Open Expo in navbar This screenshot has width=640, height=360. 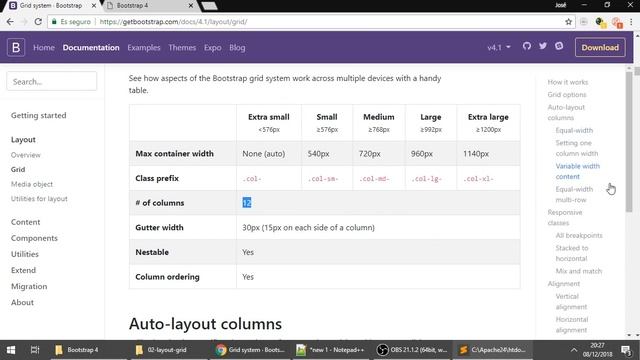pos(213,47)
